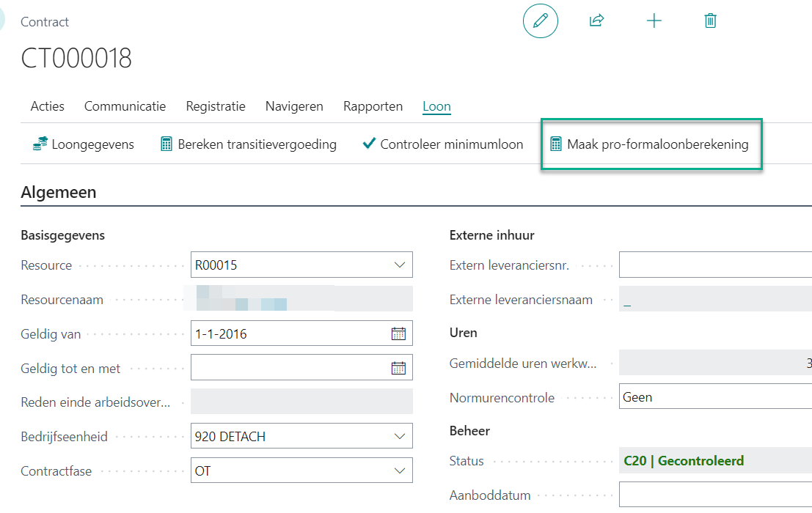Click Controleer minimumloon

pos(443,144)
